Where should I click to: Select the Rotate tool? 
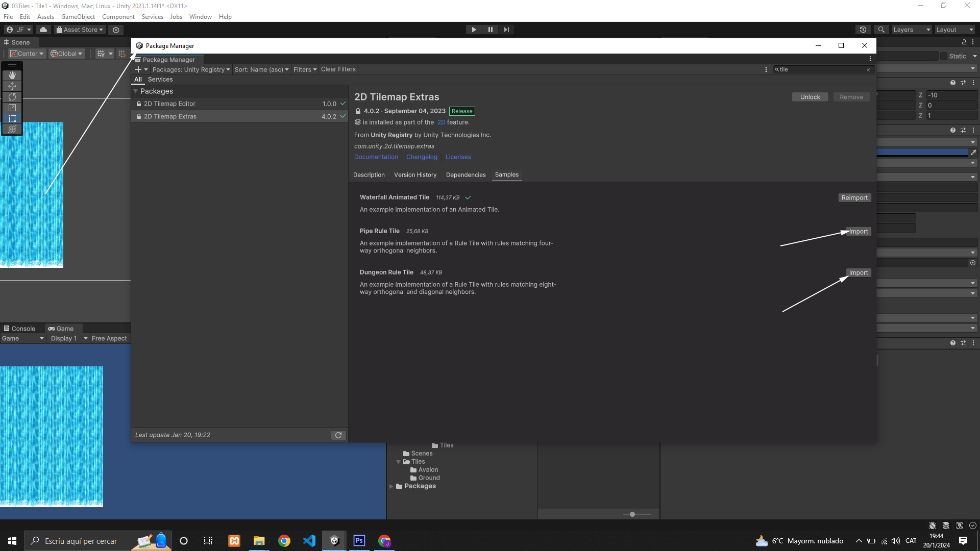point(12,97)
